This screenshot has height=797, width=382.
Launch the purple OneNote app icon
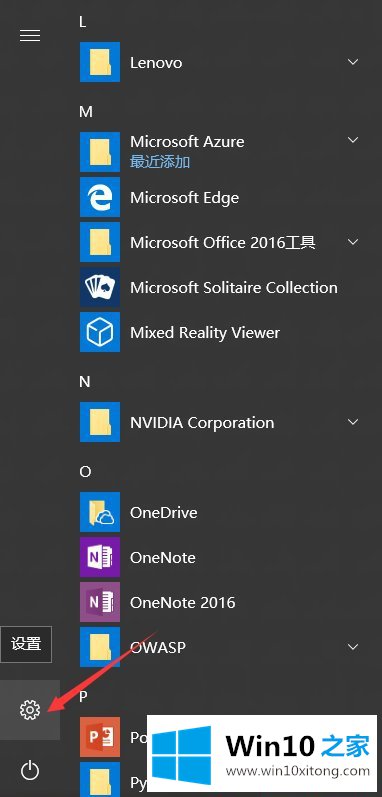(100, 557)
